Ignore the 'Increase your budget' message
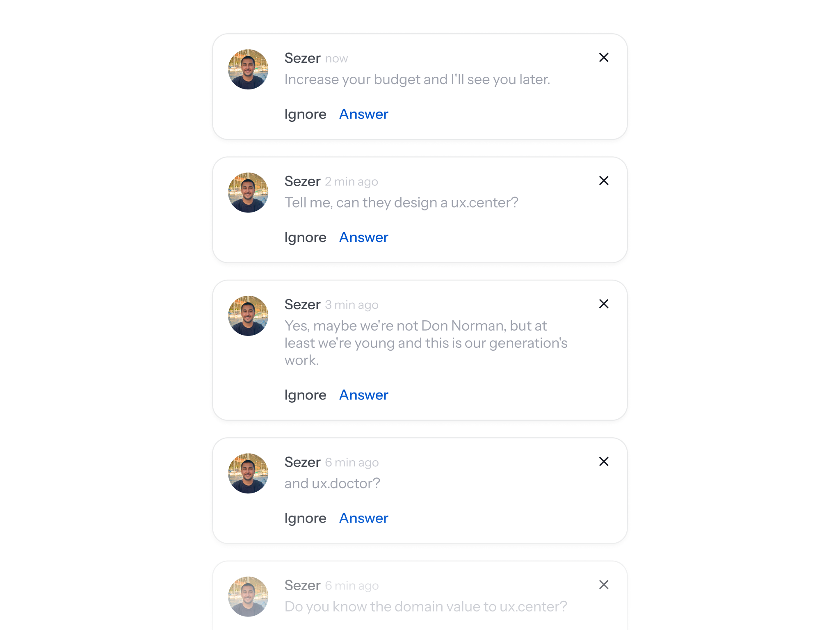The image size is (840, 630). point(305,114)
